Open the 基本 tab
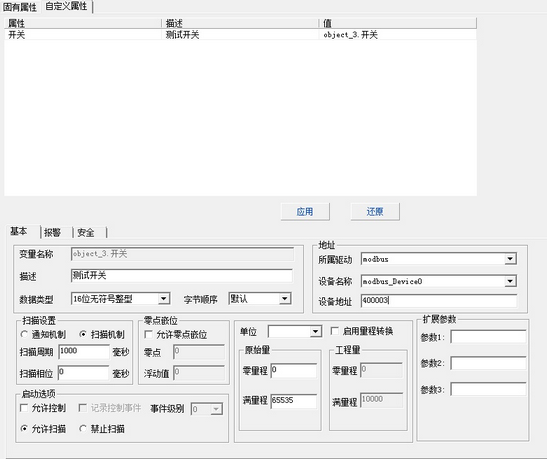 (18, 231)
